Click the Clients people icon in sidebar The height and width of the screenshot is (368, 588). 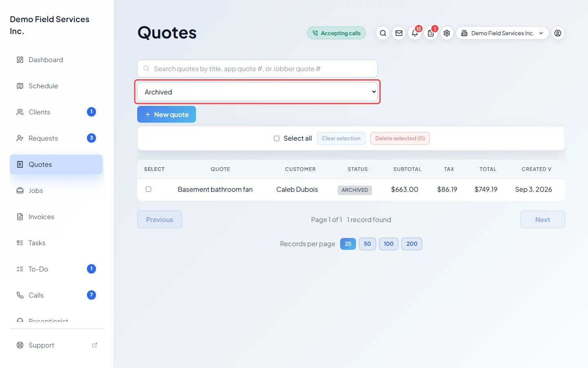[x=20, y=112]
